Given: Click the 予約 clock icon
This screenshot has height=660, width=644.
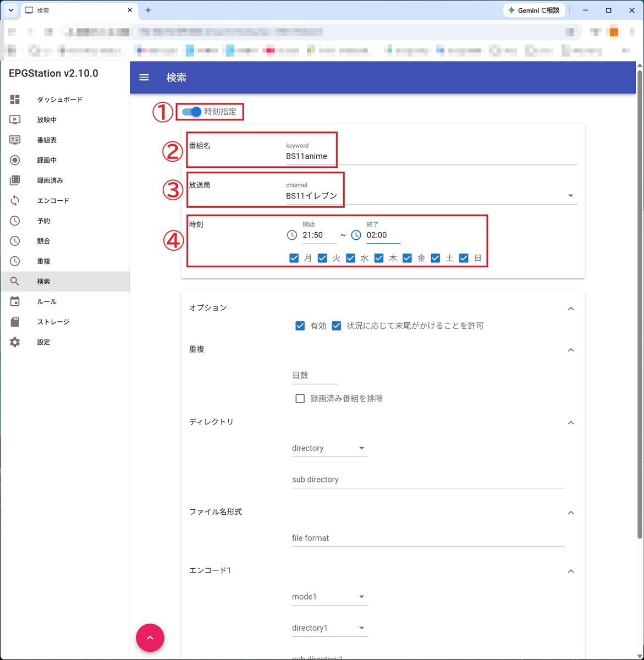Looking at the screenshot, I should click(15, 221).
